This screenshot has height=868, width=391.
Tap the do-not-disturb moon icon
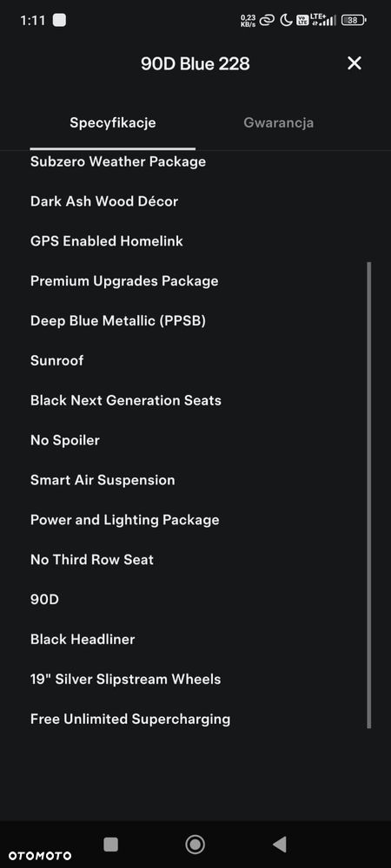(286, 21)
